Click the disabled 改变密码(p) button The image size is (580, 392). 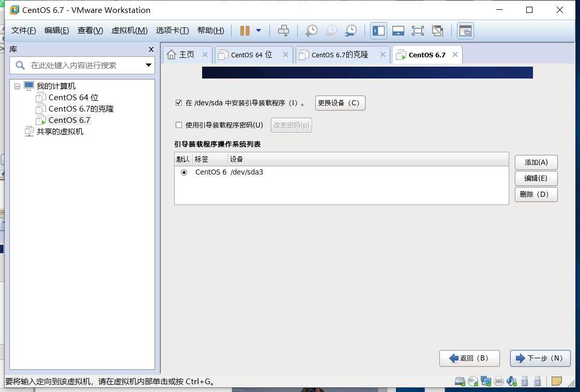[291, 126]
